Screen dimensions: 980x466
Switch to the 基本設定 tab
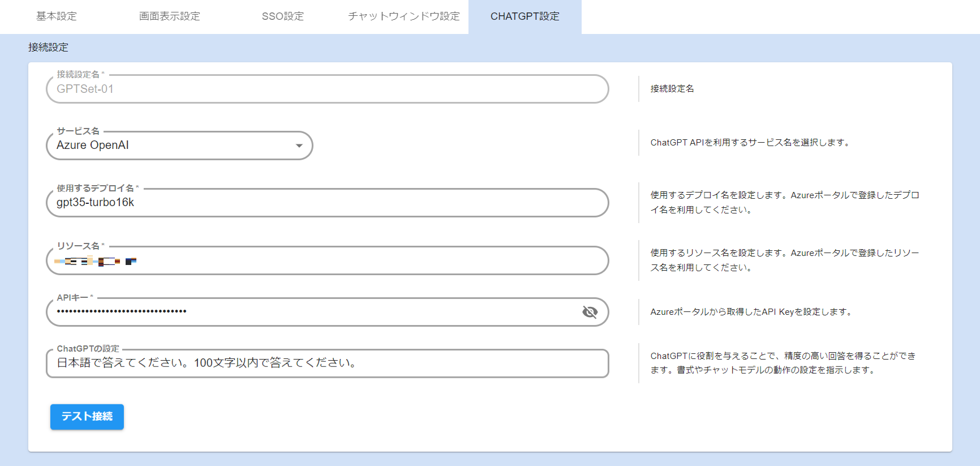[57, 16]
